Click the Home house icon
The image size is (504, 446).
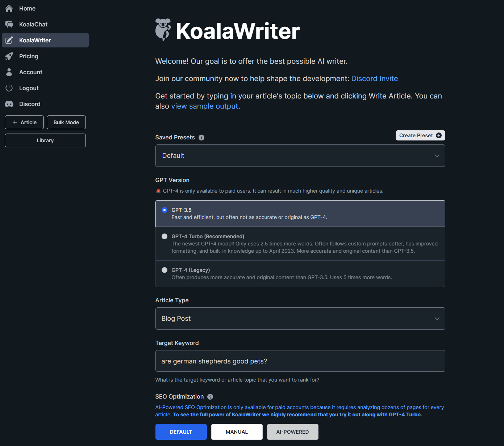coord(9,8)
